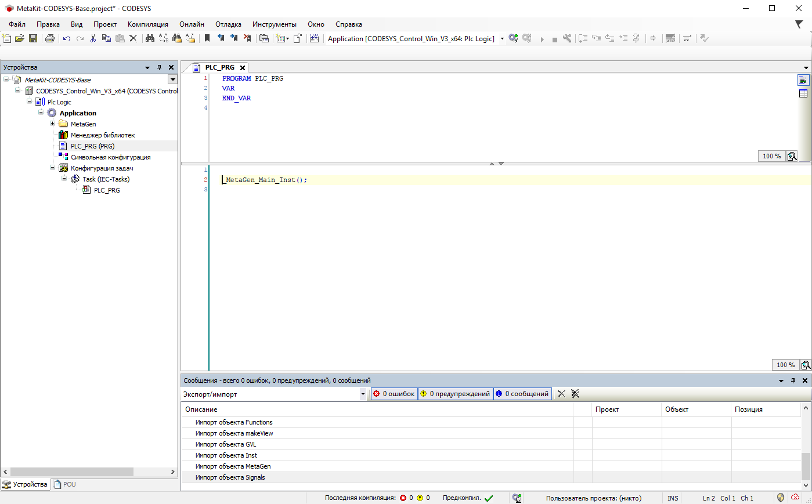Toggle the error filter '0 ошибок'
The image size is (812, 504).
pyautogui.click(x=394, y=394)
